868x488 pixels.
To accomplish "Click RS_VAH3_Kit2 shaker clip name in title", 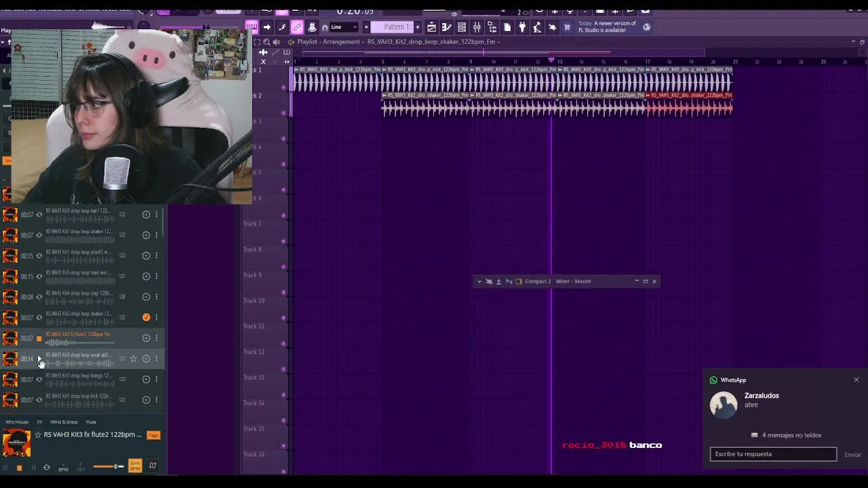I will (431, 41).
